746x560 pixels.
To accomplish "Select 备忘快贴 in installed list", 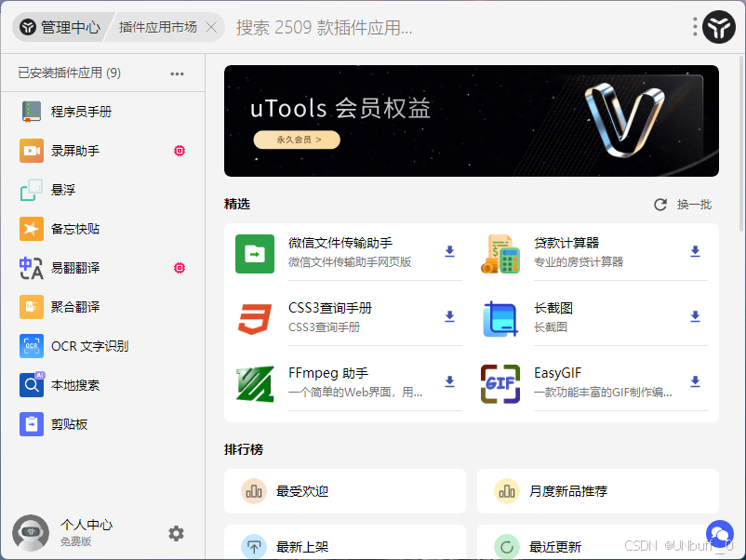I will pos(102,229).
